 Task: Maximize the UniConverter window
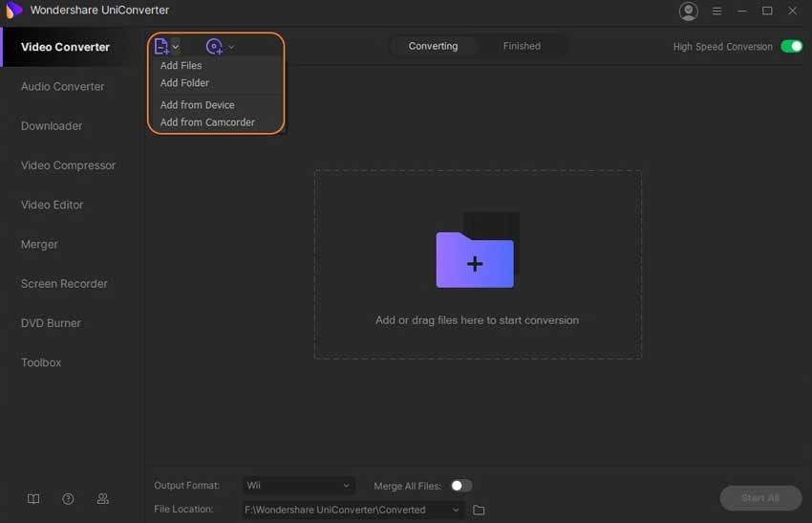pos(767,11)
